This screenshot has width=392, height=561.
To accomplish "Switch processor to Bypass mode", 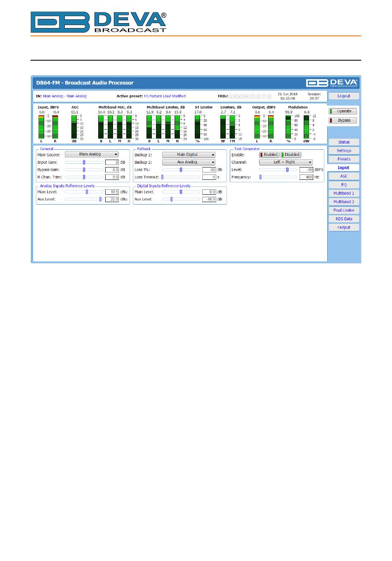I will pyautogui.click(x=342, y=120).
